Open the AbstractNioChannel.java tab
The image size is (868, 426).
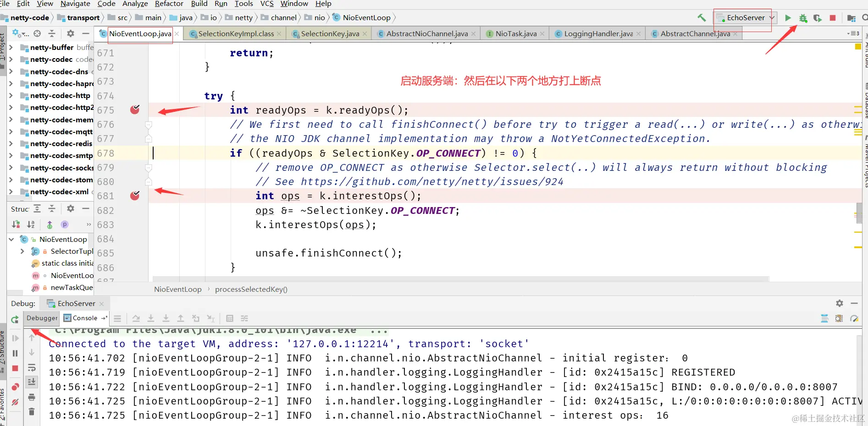coord(426,33)
